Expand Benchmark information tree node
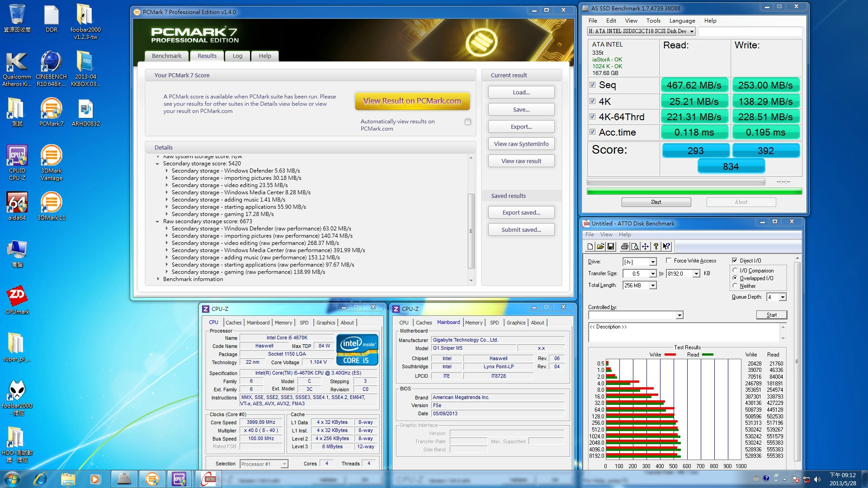 158,279
